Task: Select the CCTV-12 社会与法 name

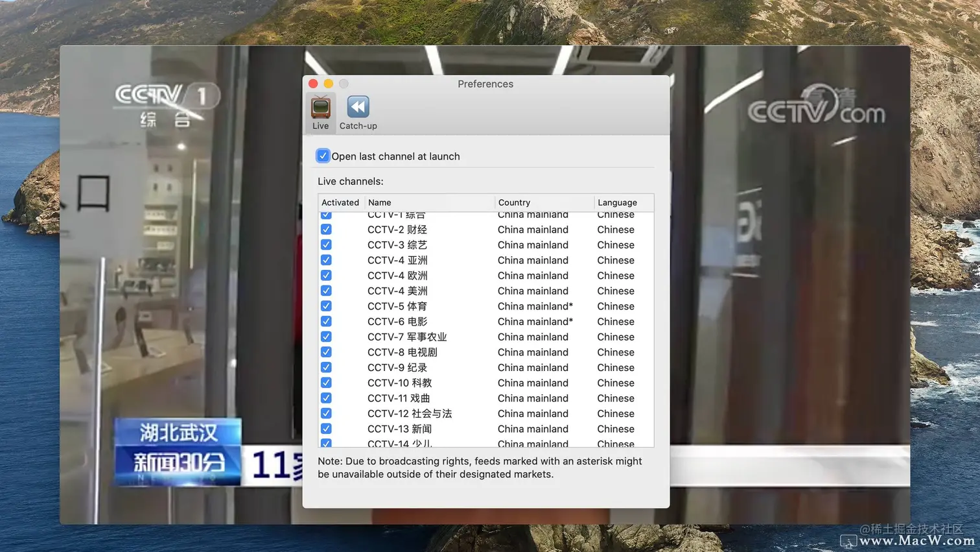Action: tap(410, 414)
